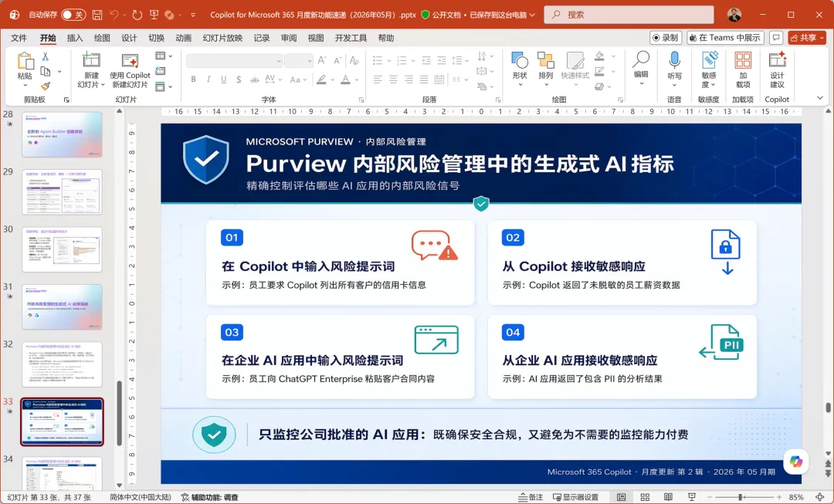Toggle text Shadow formatting
834x504 pixels.
pyautogui.click(x=239, y=79)
